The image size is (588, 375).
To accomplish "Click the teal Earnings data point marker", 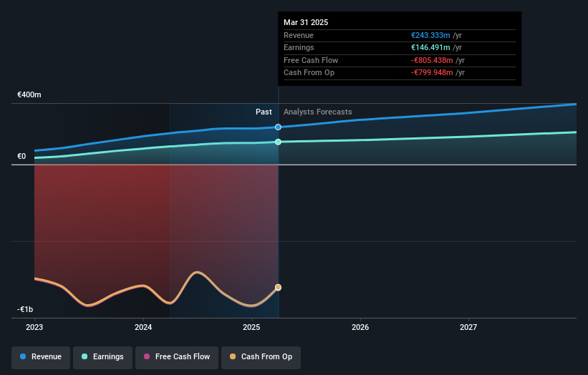I will [278, 142].
